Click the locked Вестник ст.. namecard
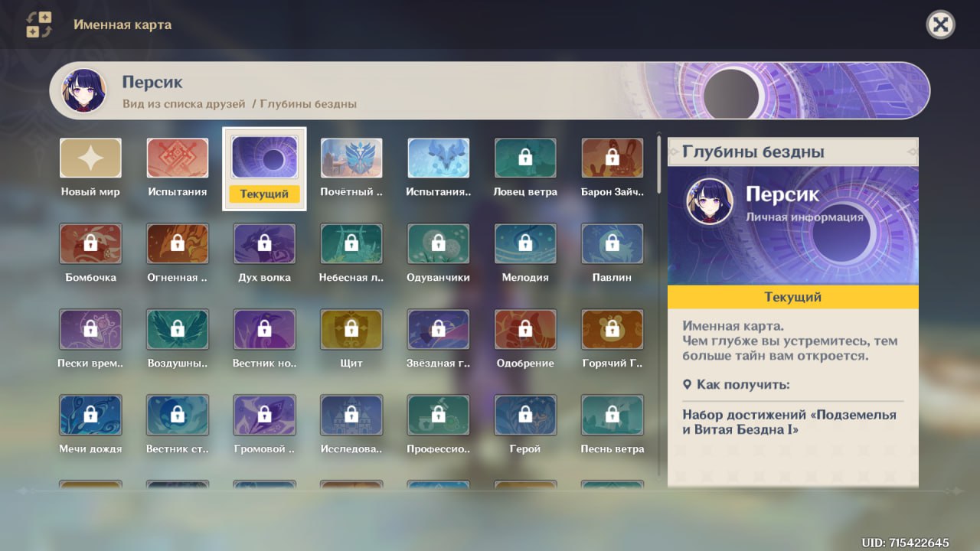 click(178, 425)
